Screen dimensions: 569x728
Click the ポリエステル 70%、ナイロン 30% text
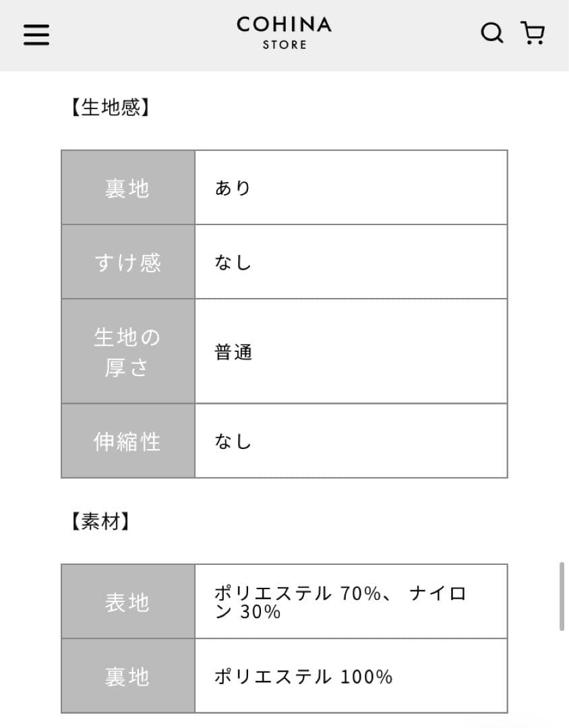tap(340, 603)
